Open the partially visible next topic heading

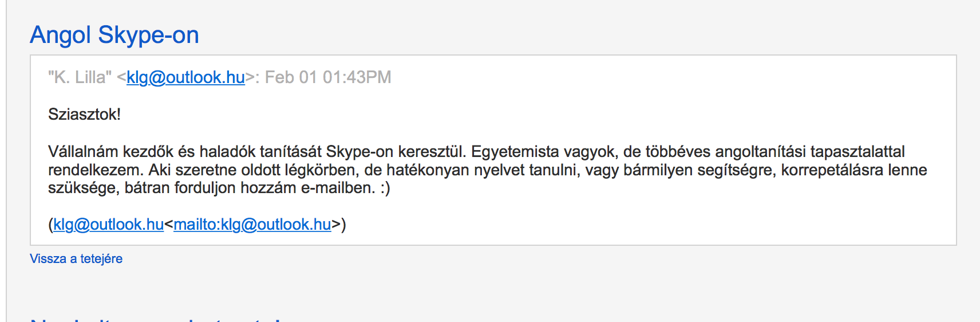[160, 319]
